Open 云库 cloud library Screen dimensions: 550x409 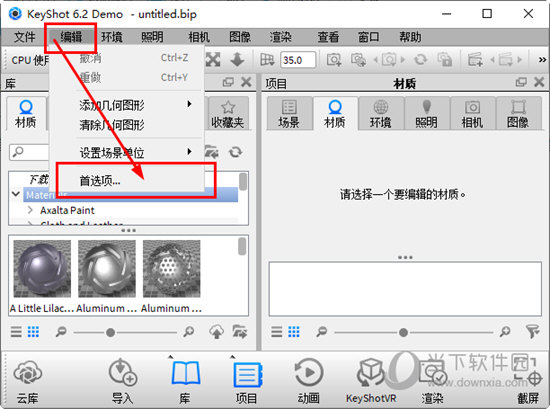pos(27,381)
